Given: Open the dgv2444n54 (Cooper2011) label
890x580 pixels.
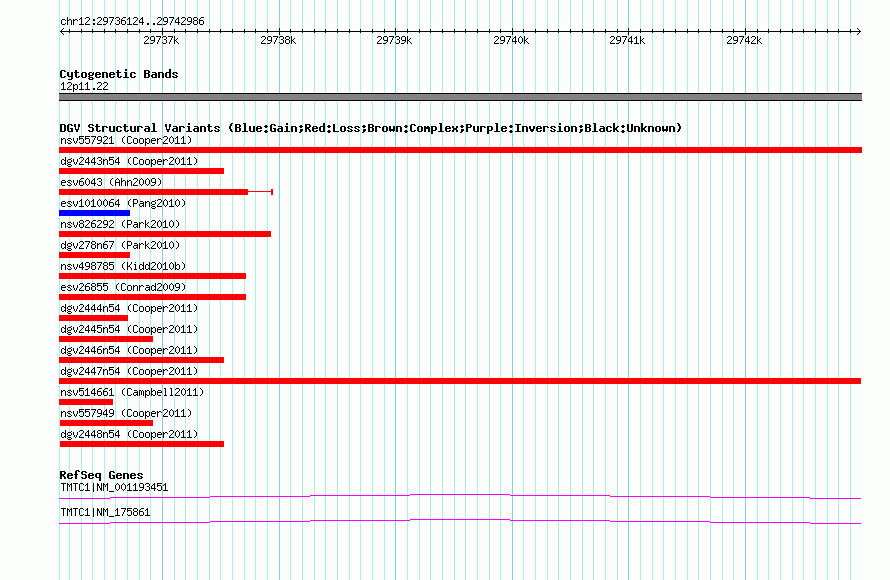Looking at the screenshot, I should point(129,308).
